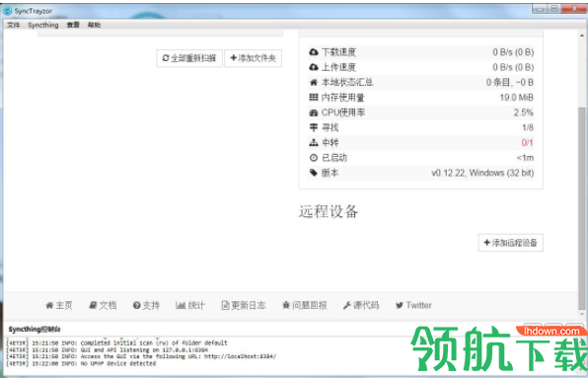Click the house icon beside 本地状态汇总
Viewport: 588px width, 378px height.
click(x=314, y=83)
